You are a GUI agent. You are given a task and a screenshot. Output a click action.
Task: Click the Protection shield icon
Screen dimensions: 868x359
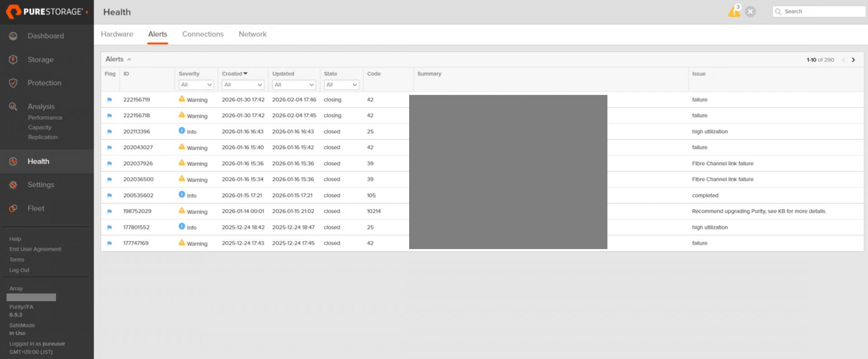(13, 83)
